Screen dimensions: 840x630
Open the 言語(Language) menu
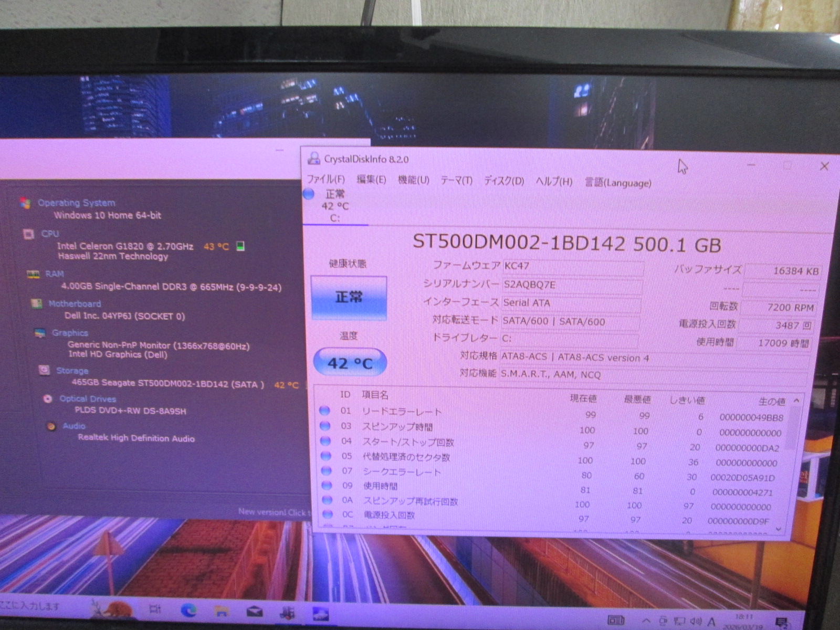pos(618,183)
